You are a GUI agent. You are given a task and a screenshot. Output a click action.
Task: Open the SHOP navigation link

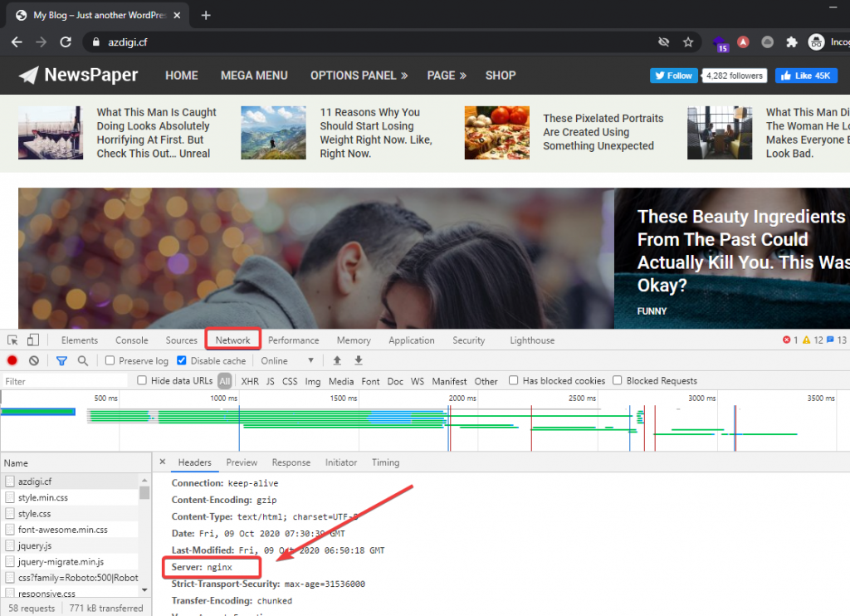pos(501,76)
